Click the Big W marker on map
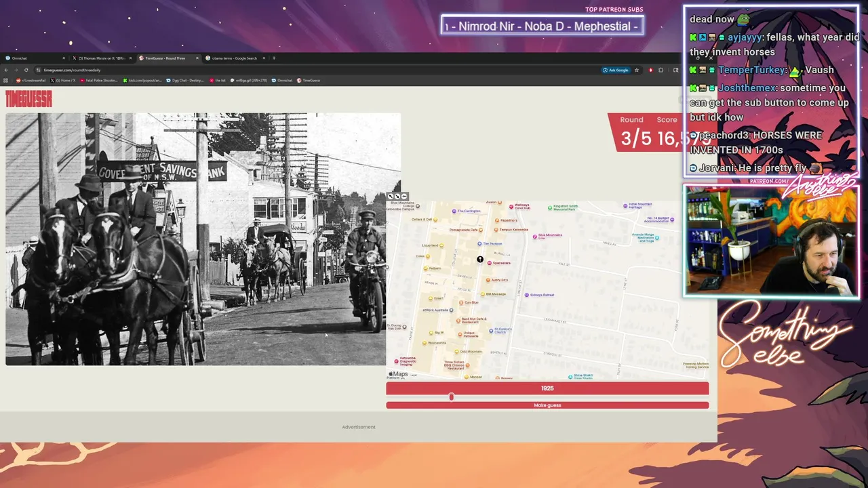The width and height of the screenshot is (868, 488). 431,333
